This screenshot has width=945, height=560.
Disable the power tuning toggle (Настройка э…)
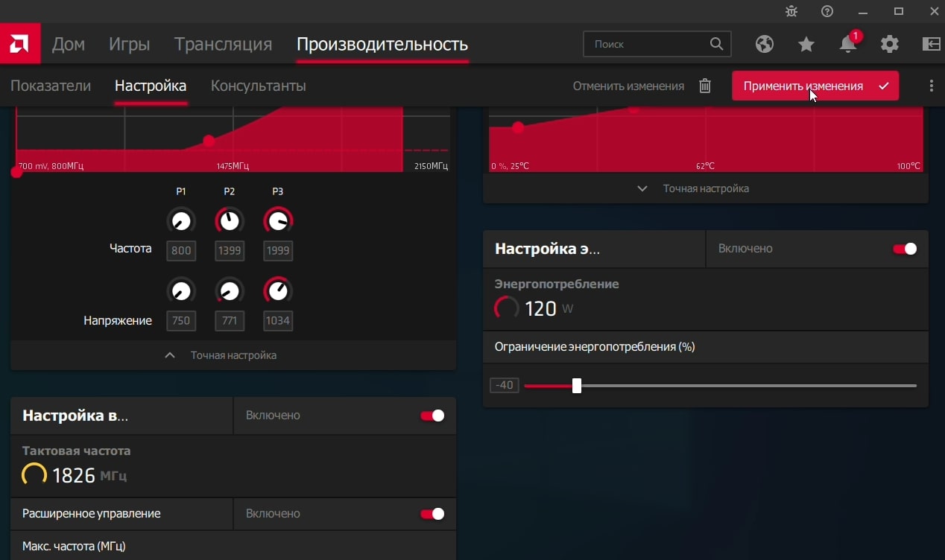coord(905,249)
